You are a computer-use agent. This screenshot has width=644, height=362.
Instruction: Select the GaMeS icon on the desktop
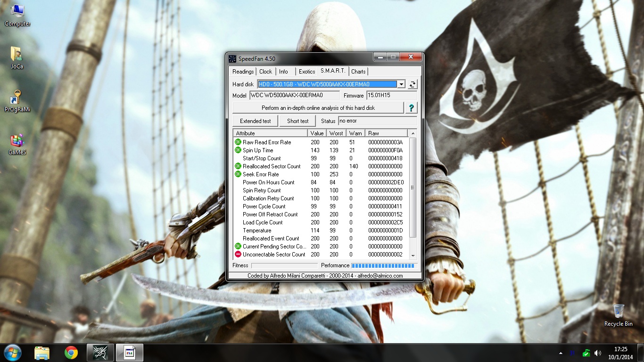coord(17,144)
